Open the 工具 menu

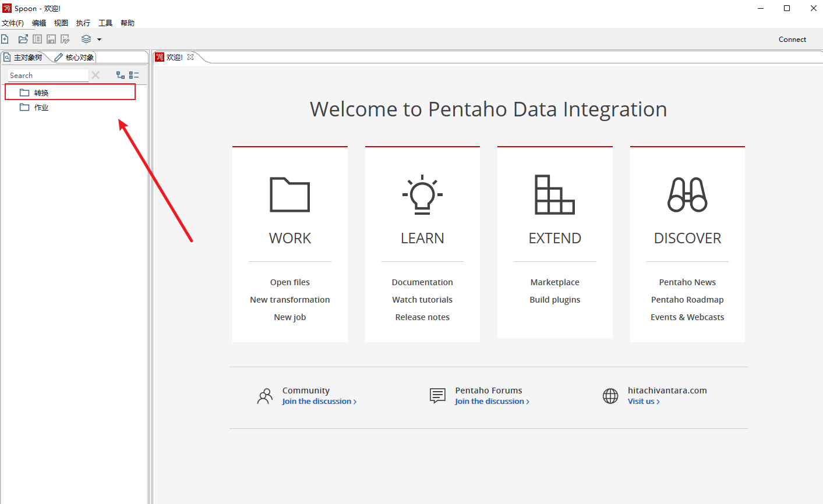(105, 23)
